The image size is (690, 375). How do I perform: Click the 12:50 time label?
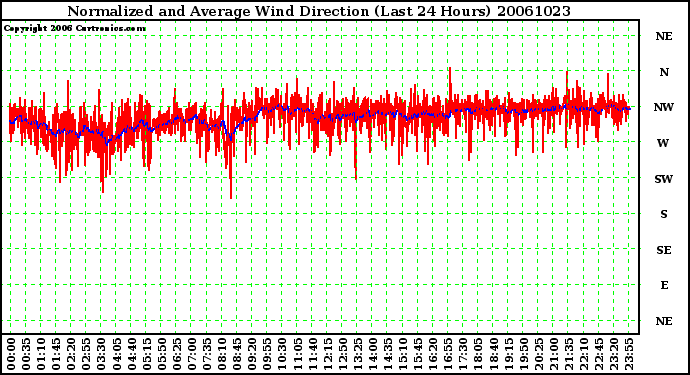(x=342, y=354)
